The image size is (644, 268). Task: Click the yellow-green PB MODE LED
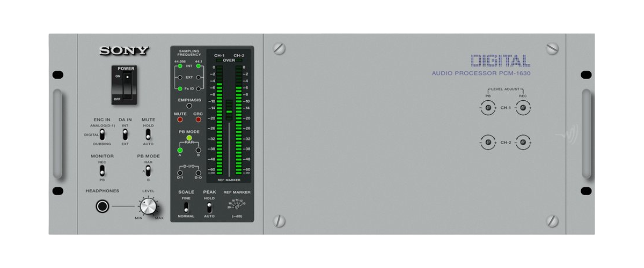189,138
